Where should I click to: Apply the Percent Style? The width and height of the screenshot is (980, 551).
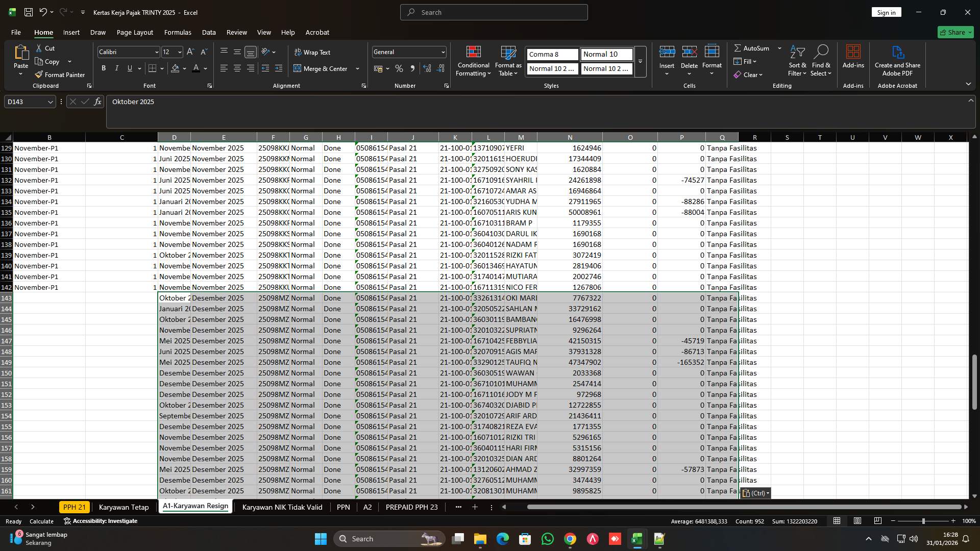(x=399, y=68)
